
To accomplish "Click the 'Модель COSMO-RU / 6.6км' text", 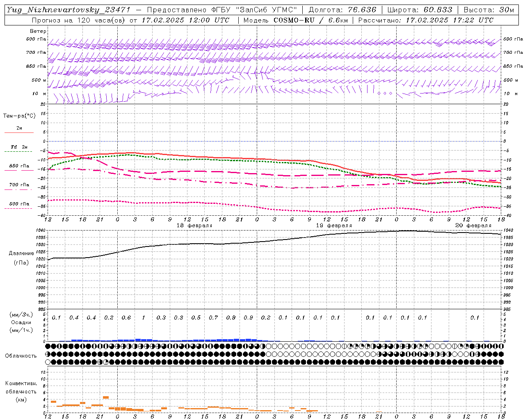I will tap(295, 20).
